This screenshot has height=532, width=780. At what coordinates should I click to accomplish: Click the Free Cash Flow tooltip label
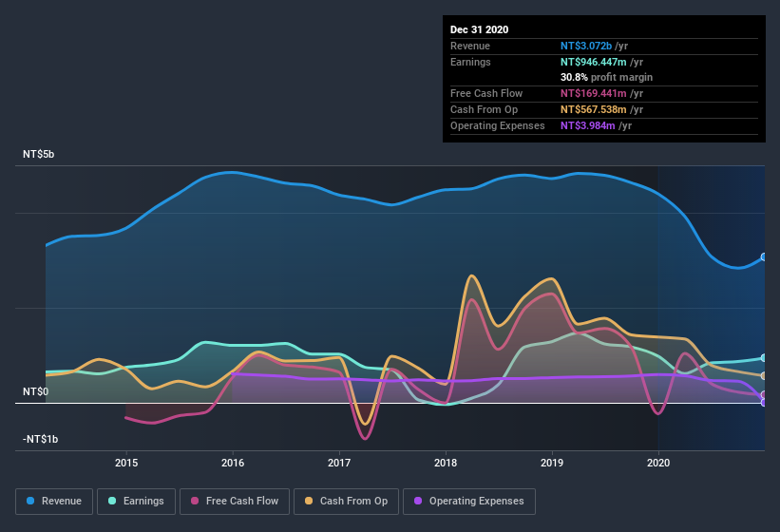click(x=486, y=93)
